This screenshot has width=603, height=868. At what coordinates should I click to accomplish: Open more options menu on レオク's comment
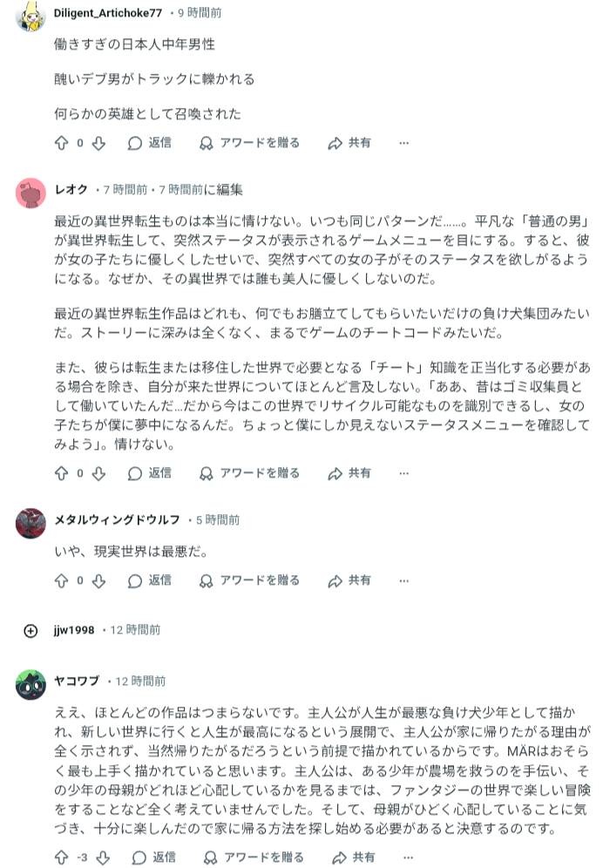pos(403,473)
